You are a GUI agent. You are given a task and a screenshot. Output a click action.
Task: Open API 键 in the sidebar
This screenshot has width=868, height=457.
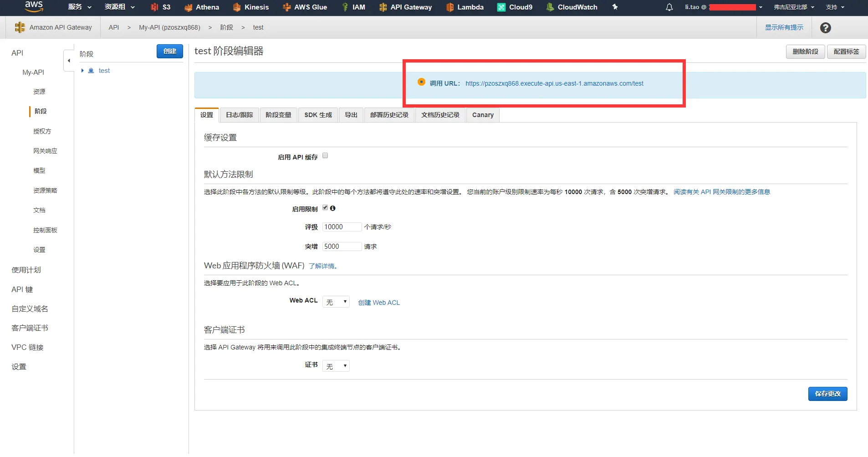[22, 289]
